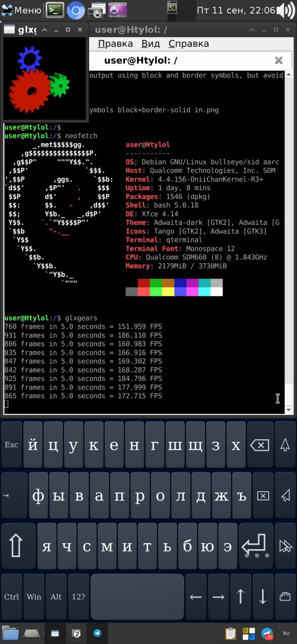Tap the ж key on keyboard

[x=221, y=496]
